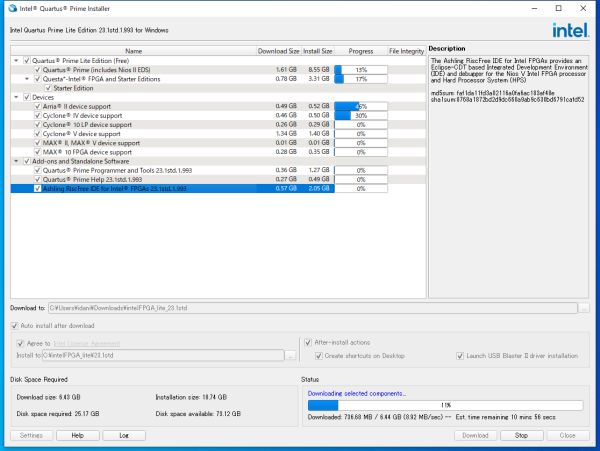The image size is (600, 451).
Task: Uncheck Cyclone 10 LP device support
Action: [x=38, y=125]
